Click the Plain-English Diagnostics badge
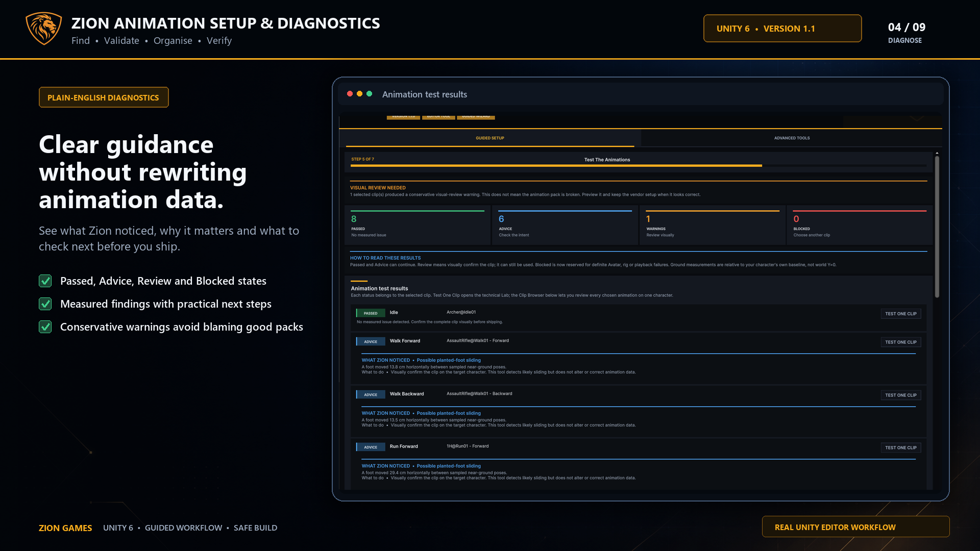Viewport: 980px width, 551px height. coord(104,97)
